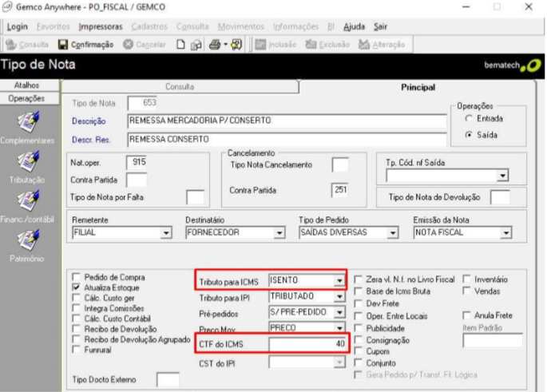The width and height of the screenshot is (547, 392).
Task: Click the search-help toolbar icon beside printer
Action: tap(236, 45)
